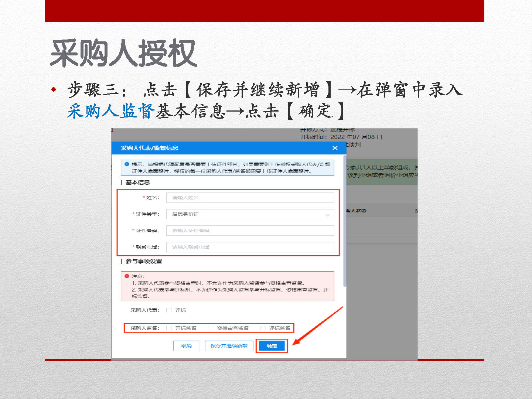Image resolution: width=532 pixels, height=399 pixels.
Task: Click the blue info icon beside 提示
Action: click(x=127, y=164)
